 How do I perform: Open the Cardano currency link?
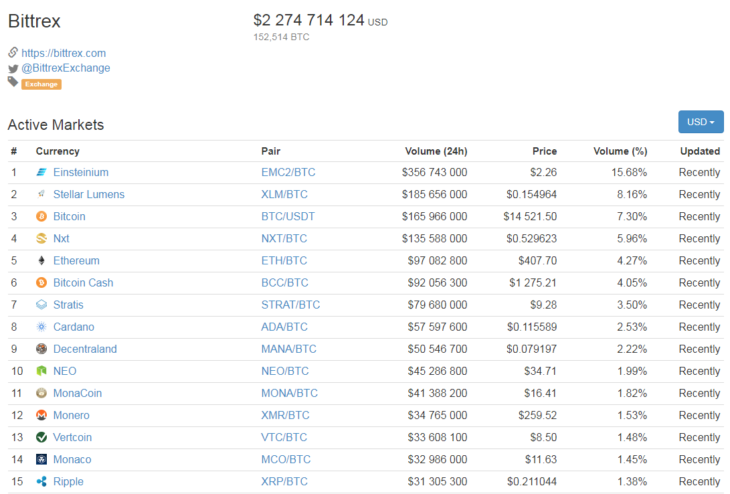[74, 327]
